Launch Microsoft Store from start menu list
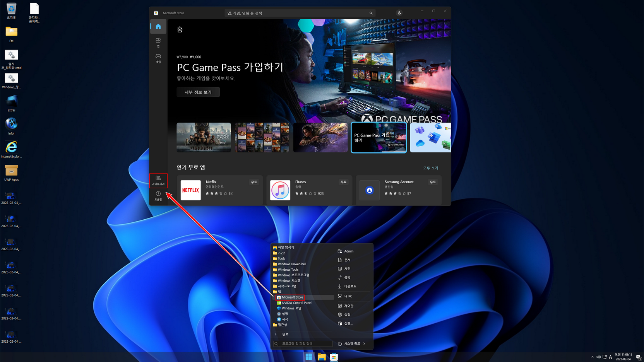Screen dimensions: 644x362 [x=290, y=297]
